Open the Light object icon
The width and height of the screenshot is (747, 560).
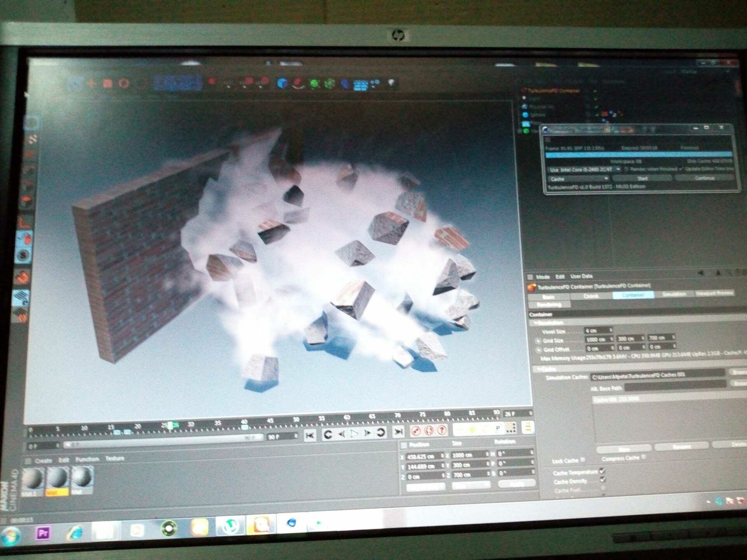[391, 82]
